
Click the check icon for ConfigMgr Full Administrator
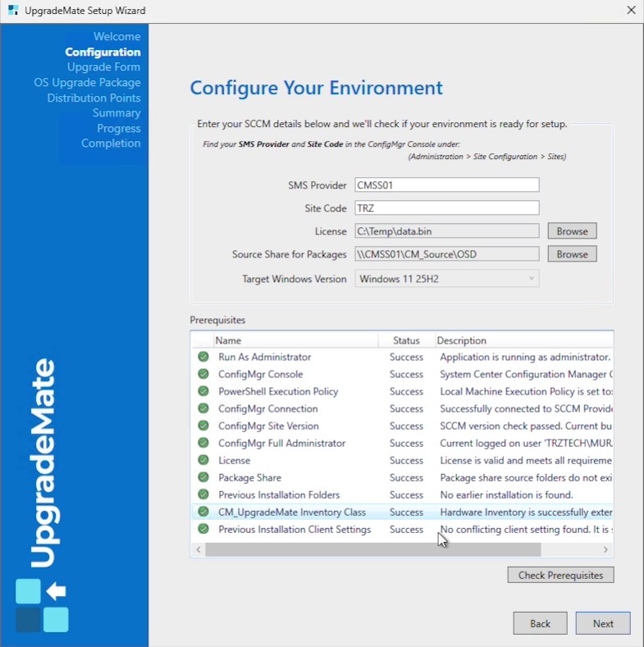[x=203, y=443]
